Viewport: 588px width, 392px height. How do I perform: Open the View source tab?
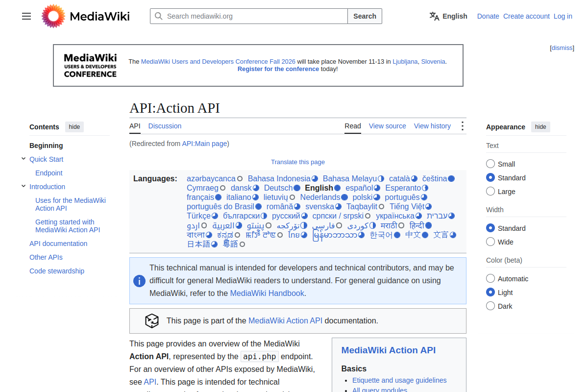tap(388, 126)
